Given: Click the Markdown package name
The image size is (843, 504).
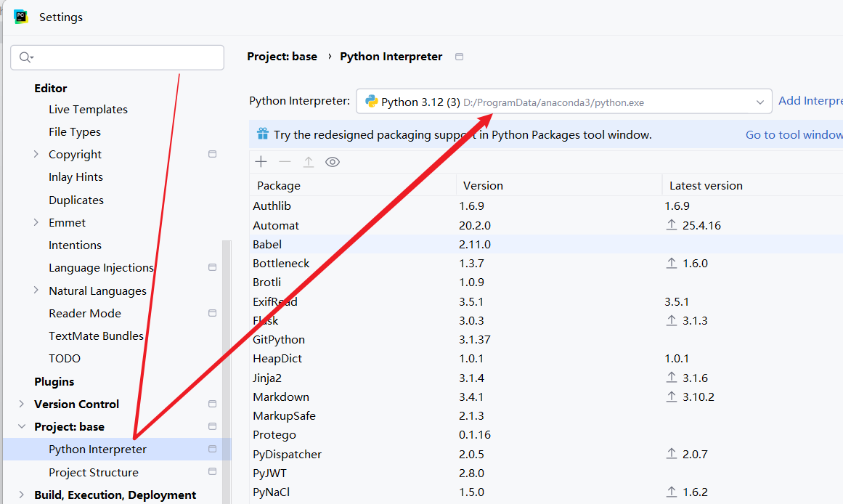Looking at the screenshot, I should pos(281,397).
